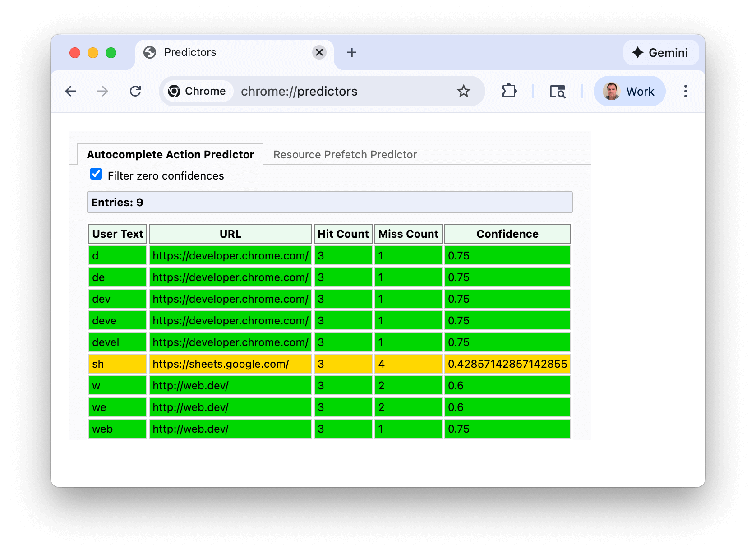
Task: Toggle the zero confidences filter off
Action: click(96, 174)
